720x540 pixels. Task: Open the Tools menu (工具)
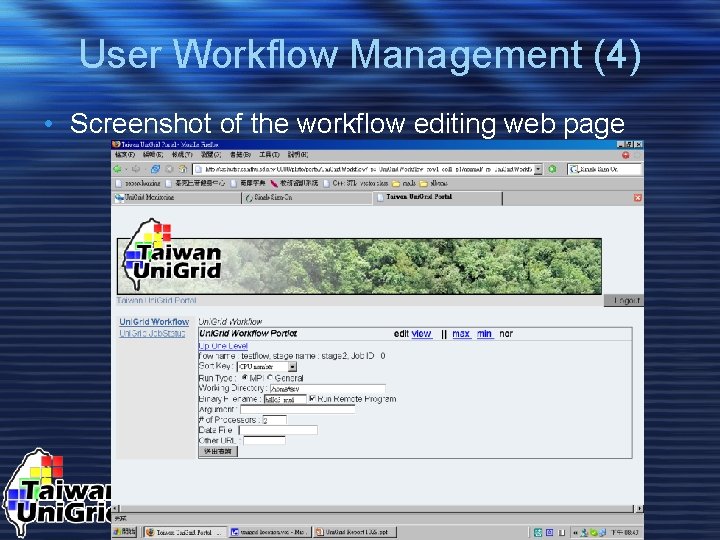tap(269, 155)
